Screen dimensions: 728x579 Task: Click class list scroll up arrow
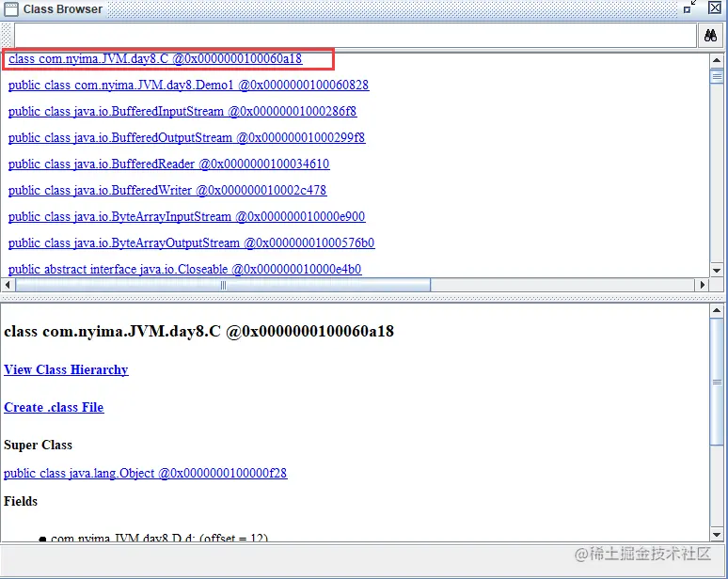coord(717,60)
